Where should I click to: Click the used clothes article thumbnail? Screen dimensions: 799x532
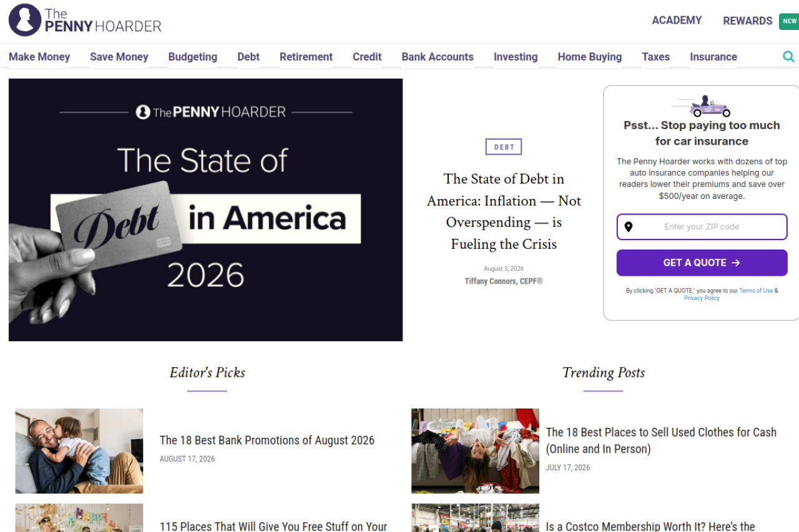[475, 451]
